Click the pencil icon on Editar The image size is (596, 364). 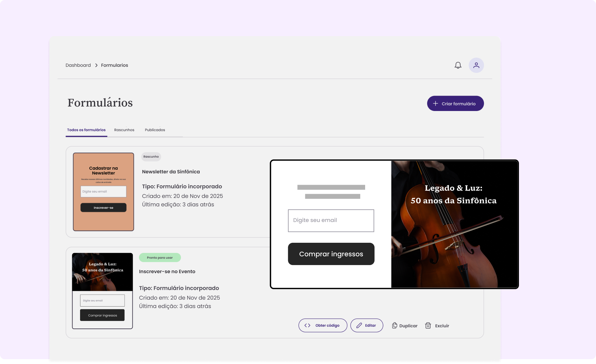(359, 325)
